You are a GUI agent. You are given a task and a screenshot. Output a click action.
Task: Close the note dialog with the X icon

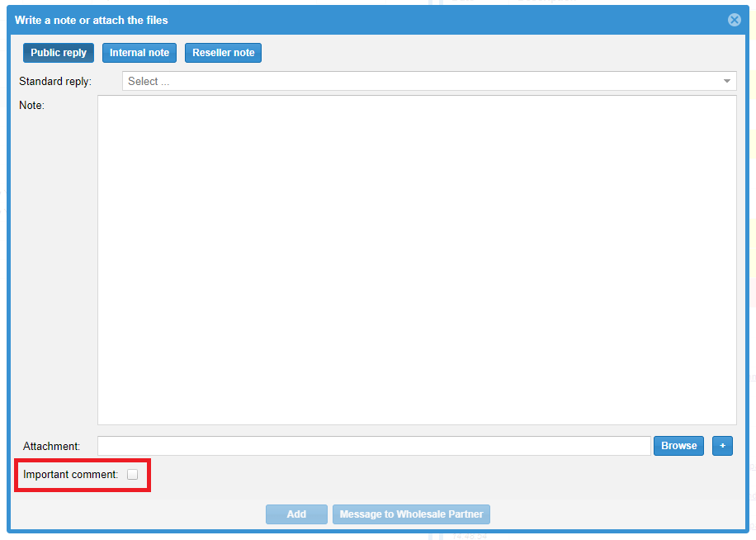734,20
